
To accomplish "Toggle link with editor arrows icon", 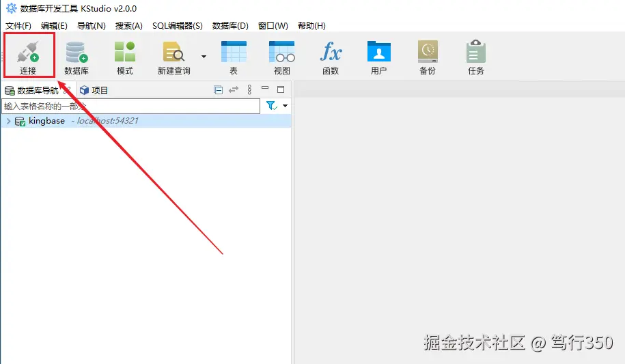I will coord(234,89).
